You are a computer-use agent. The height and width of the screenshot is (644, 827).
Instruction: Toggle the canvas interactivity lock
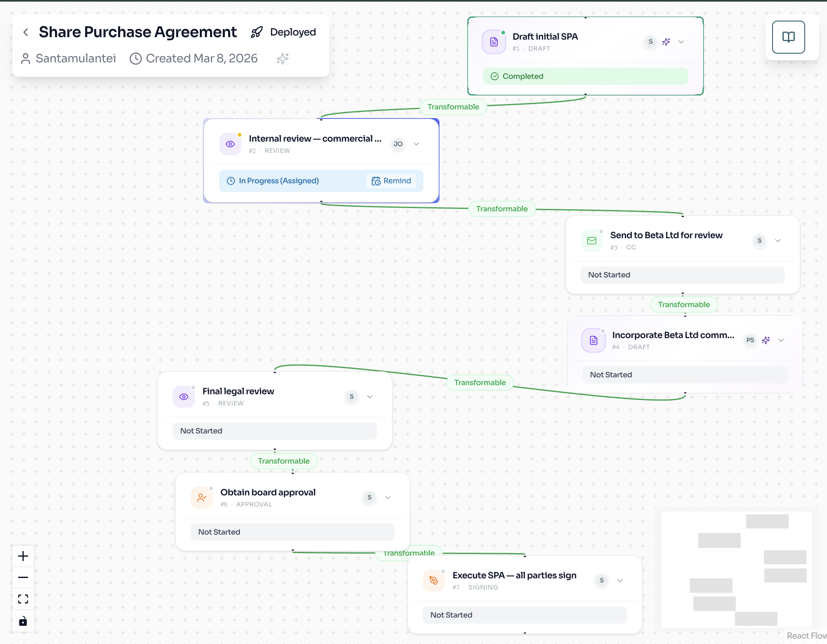click(x=23, y=621)
